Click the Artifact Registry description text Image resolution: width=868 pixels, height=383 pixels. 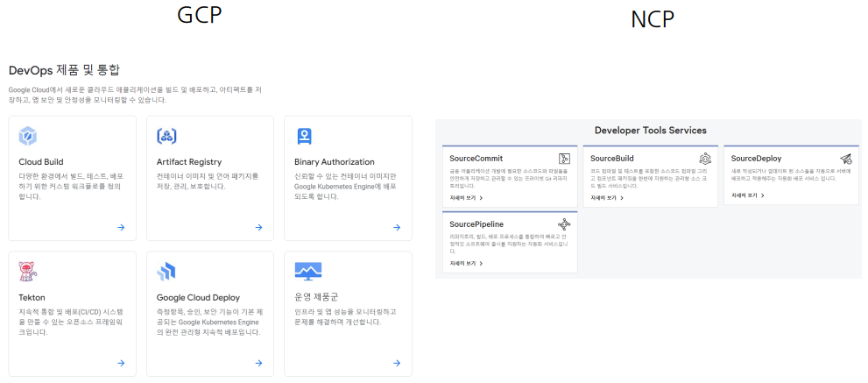[x=208, y=181]
